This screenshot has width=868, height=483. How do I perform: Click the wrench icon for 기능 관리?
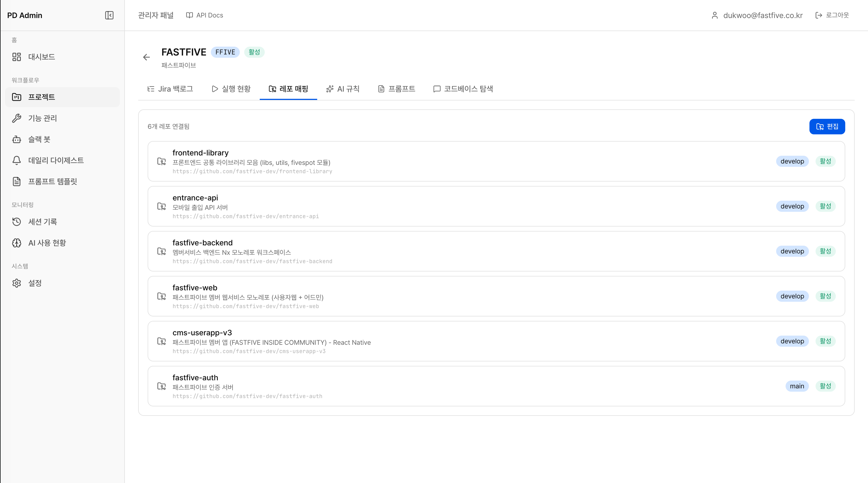pyautogui.click(x=17, y=118)
